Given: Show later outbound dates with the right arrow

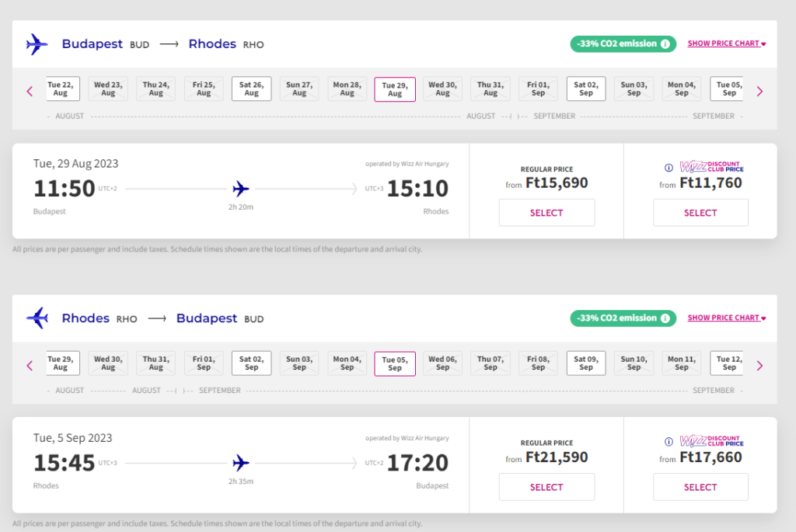Looking at the screenshot, I should point(759,92).
